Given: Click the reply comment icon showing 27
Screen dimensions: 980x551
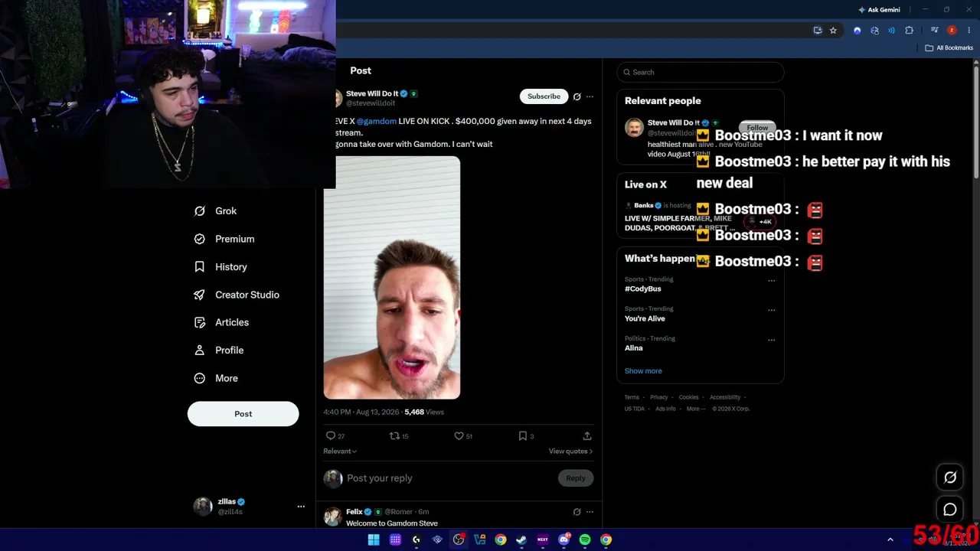Looking at the screenshot, I should point(331,436).
